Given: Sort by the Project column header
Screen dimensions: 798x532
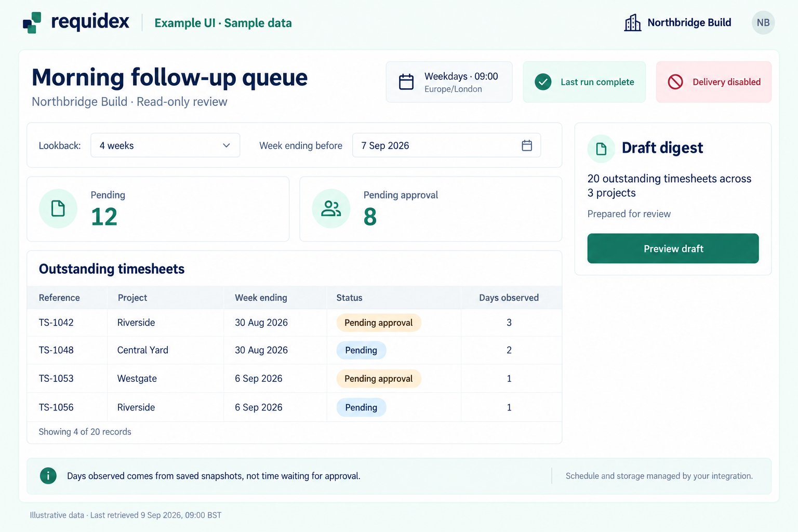Looking at the screenshot, I should point(132,298).
